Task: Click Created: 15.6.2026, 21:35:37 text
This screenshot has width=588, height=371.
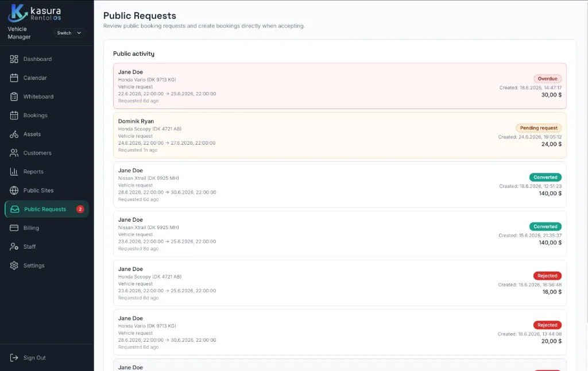Action: (x=530, y=235)
